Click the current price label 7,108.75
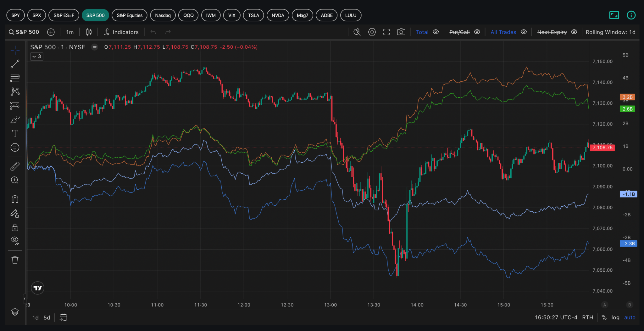Image resolution: width=644 pixels, height=331 pixels. [602, 148]
